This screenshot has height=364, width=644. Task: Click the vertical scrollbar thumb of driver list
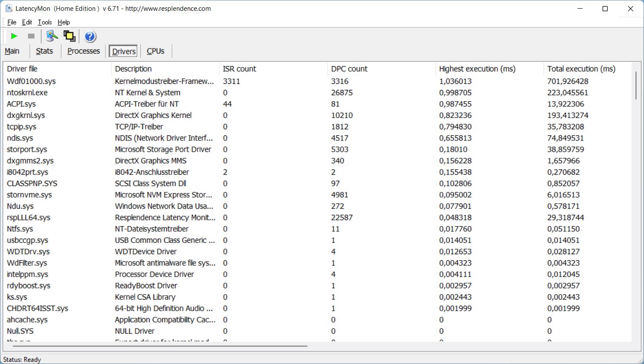[636, 86]
